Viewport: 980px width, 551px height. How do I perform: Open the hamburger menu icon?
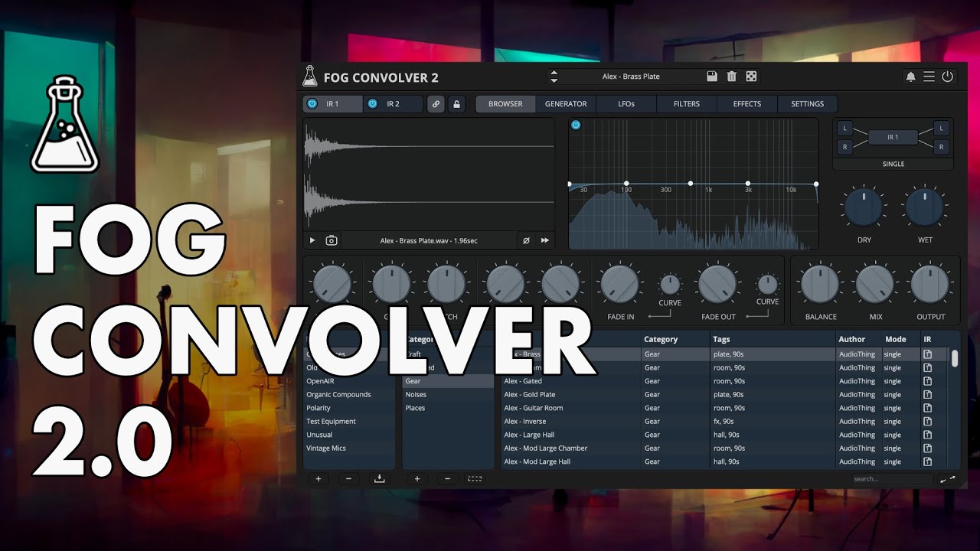[929, 77]
